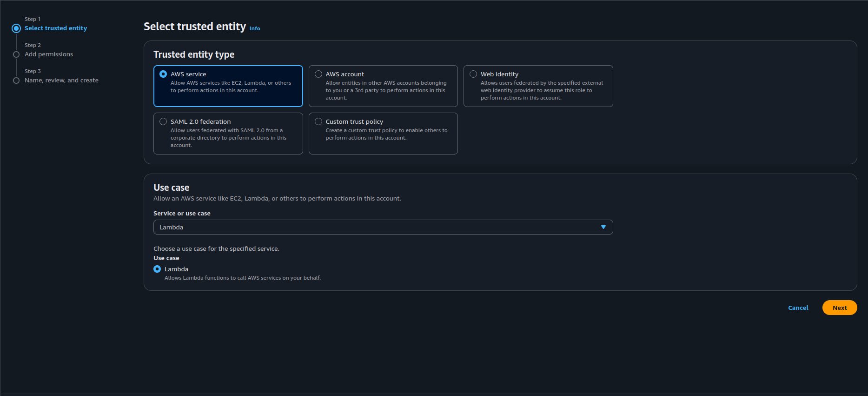Choose the AWS account trusted entity option

point(318,74)
